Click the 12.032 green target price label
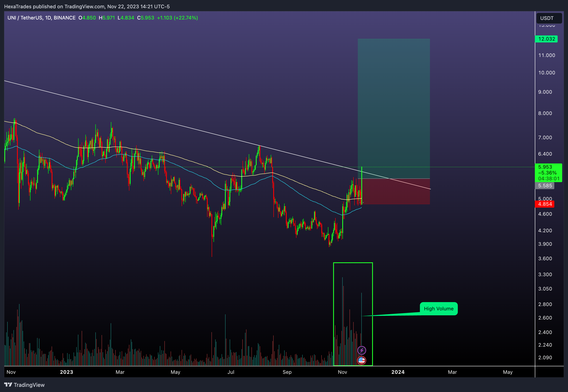 coord(546,39)
